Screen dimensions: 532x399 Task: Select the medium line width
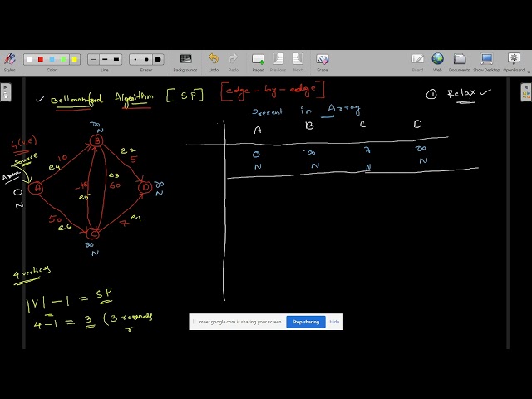105,59
